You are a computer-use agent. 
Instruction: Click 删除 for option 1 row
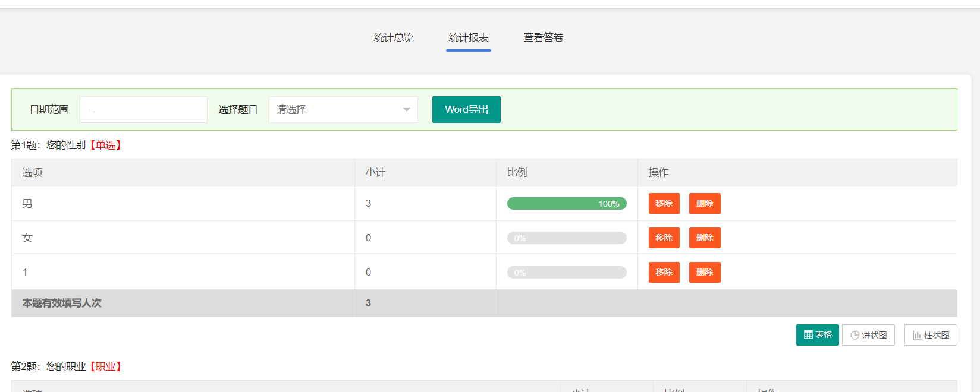[x=705, y=272]
